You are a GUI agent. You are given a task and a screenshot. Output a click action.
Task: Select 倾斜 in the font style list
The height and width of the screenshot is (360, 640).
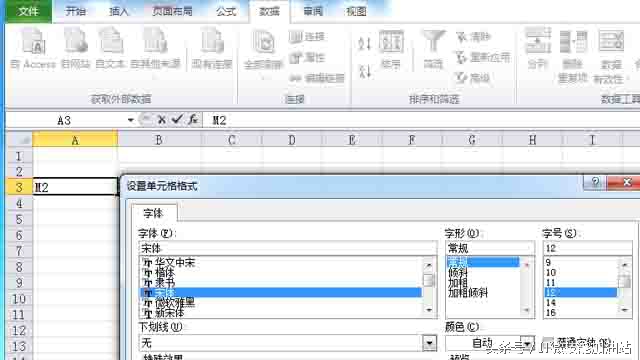483,272
